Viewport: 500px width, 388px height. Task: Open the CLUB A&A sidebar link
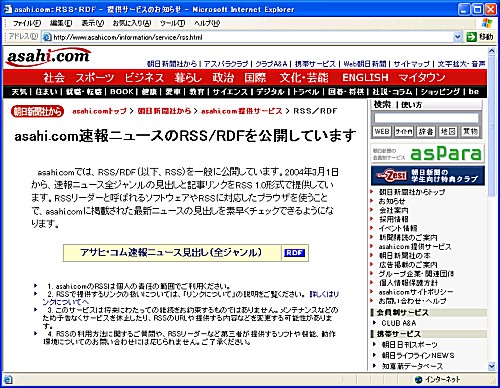tap(399, 323)
